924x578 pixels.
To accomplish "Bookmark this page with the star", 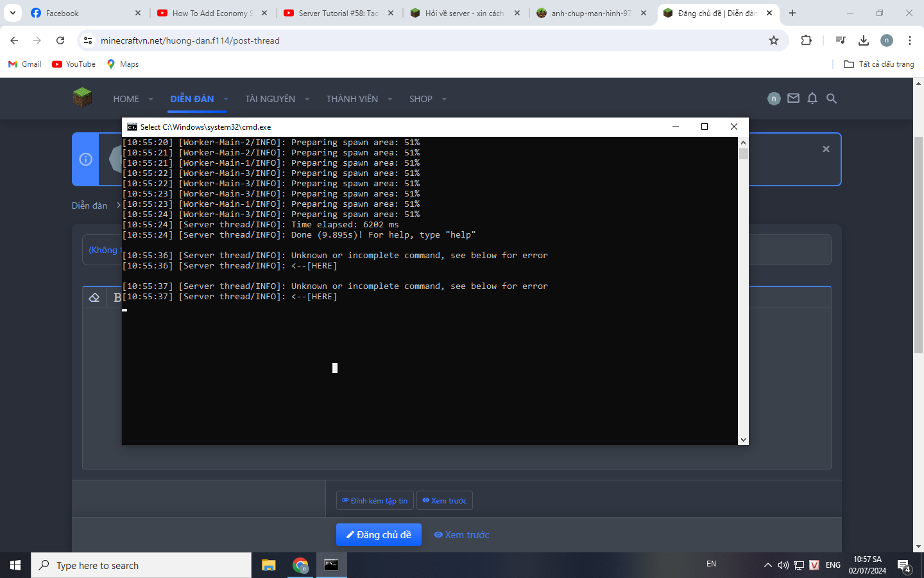I will pyautogui.click(x=774, y=40).
